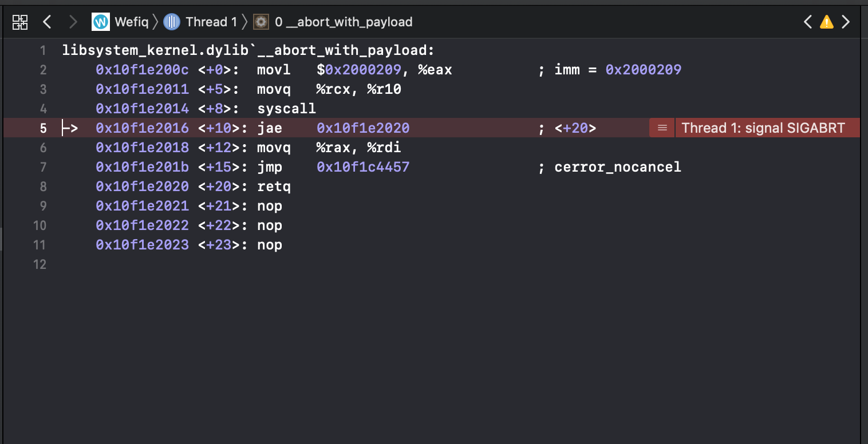Jump to previous issue with left arrow
The height and width of the screenshot is (444, 868).
click(807, 22)
